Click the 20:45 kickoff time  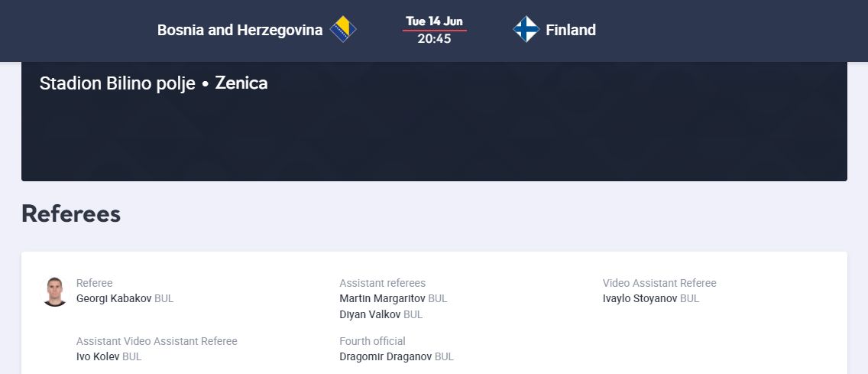(434, 38)
